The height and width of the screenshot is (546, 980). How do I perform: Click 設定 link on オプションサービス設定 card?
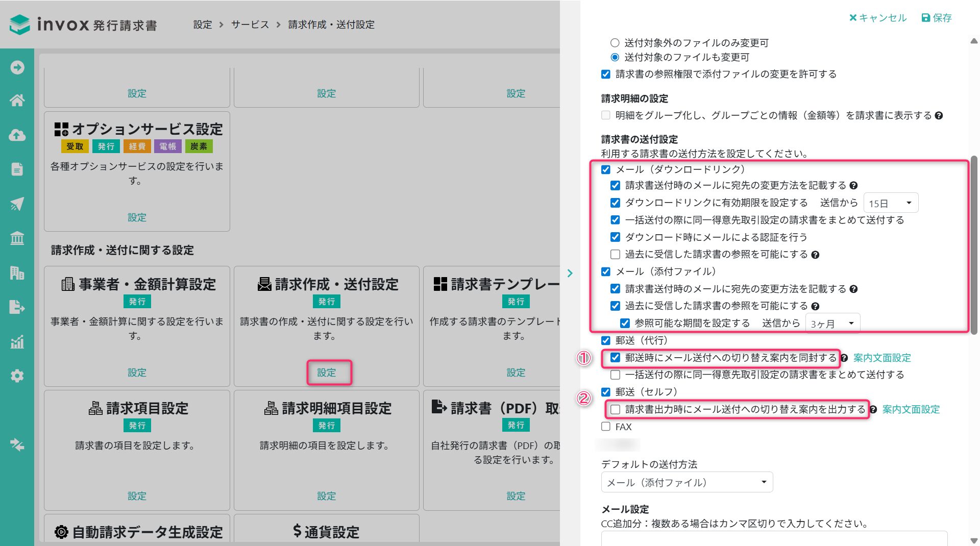137,217
